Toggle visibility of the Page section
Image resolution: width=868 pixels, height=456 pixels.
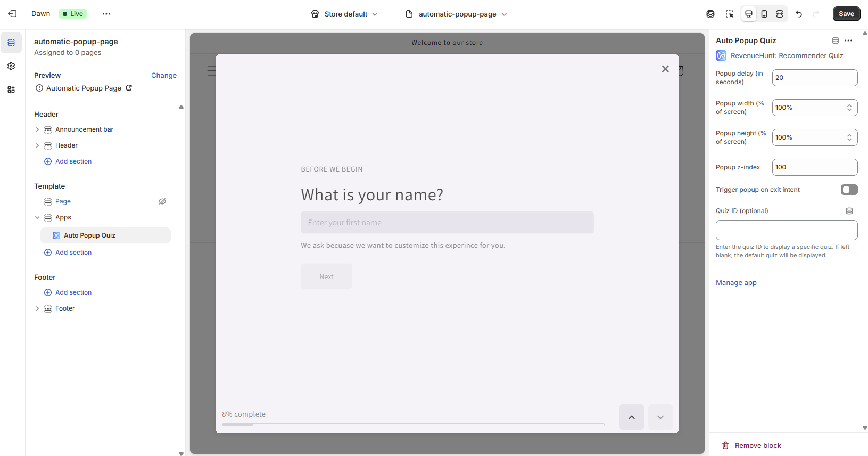coord(162,201)
